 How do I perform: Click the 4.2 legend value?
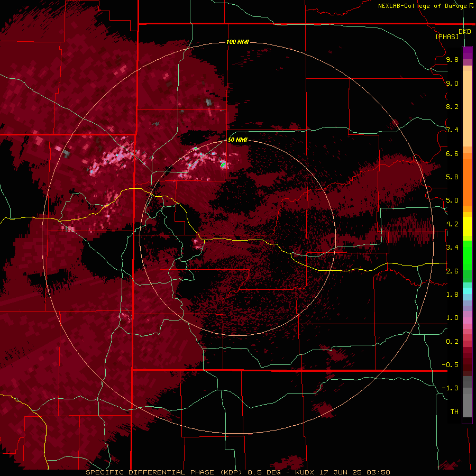[x=452, y=224]
